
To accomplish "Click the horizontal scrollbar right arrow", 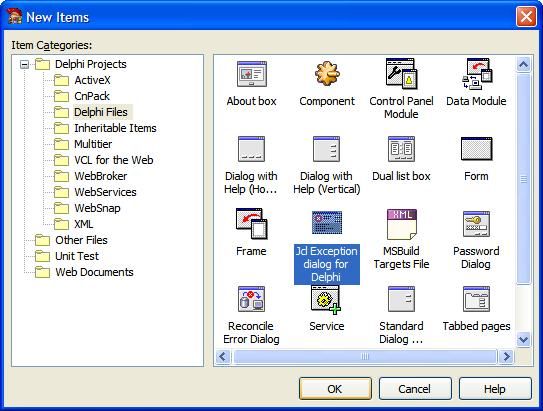I will 507,356.
